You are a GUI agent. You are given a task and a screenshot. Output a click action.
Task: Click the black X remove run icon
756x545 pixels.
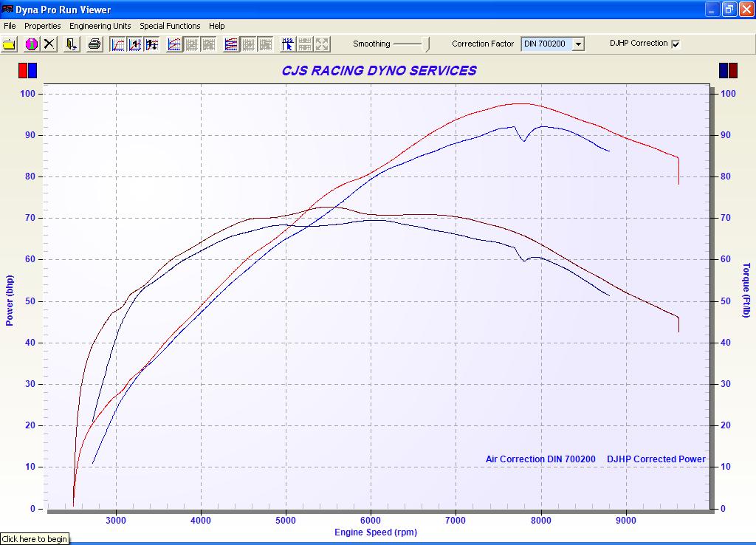coord(49,44)
